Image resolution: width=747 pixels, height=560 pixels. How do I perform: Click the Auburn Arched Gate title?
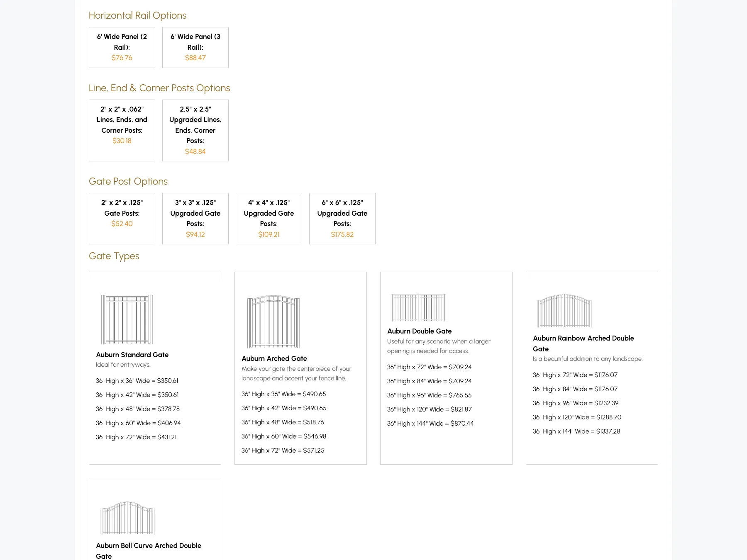(274, 358)
